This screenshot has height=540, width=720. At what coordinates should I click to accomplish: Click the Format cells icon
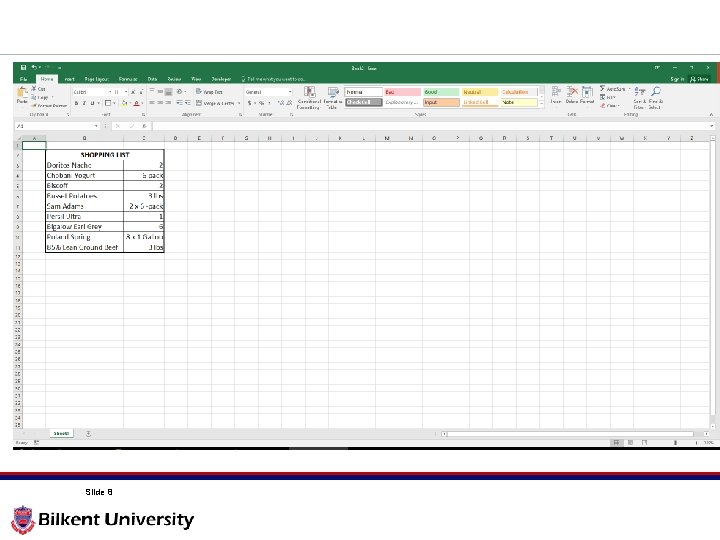coord(587,91)
